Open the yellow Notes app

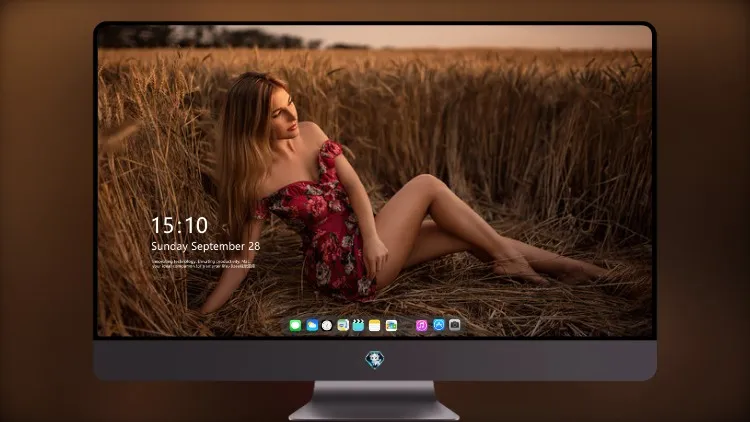tap(375, 326)
